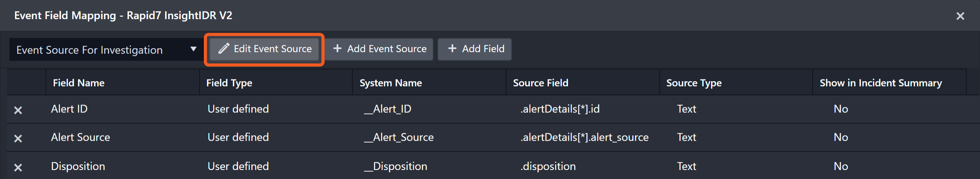The image size is (980, 179).
Task: Select the .alertDetails[*].id source field cell
Action: tap(560, 109)
